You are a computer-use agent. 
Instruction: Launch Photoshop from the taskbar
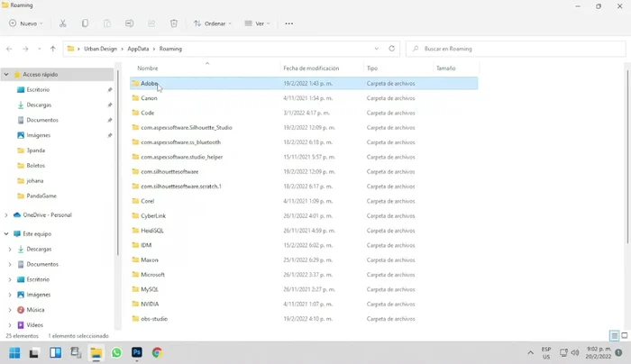tap(137, 353)
